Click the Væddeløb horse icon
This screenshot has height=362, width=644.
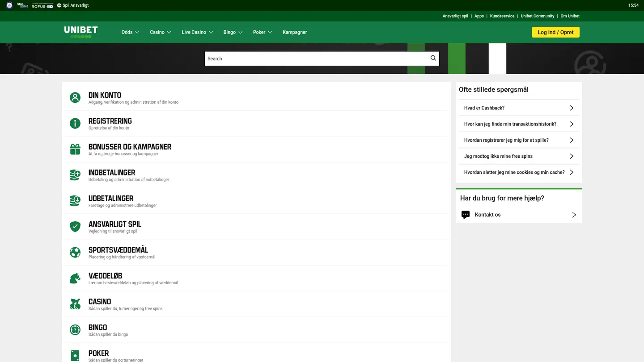pos(75,278)
